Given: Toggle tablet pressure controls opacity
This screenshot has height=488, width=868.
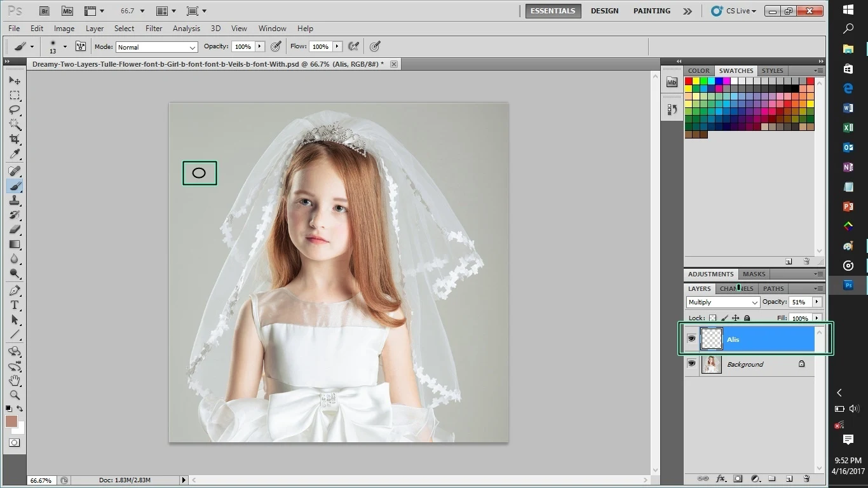Looking at the screenshot, I should tap(276, 46).
